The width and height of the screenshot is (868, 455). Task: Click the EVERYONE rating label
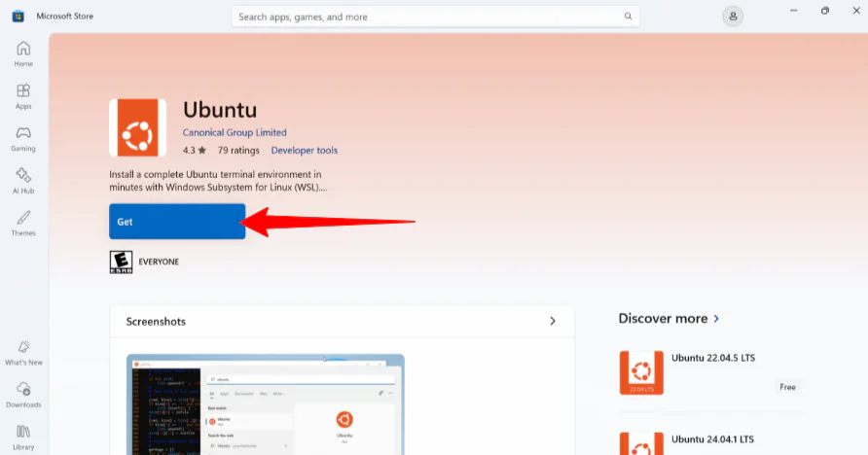click(159, 262)
